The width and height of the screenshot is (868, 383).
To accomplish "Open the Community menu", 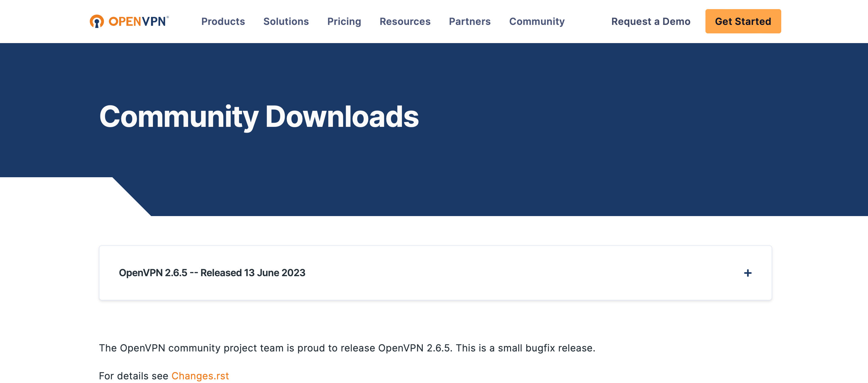I will [x=537, y=21].
